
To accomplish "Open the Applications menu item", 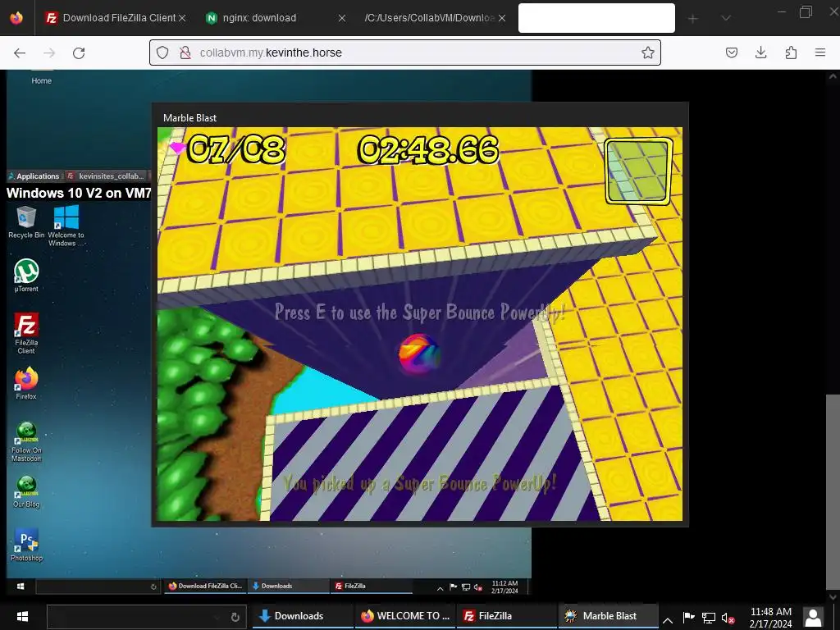I will [34, 176].
